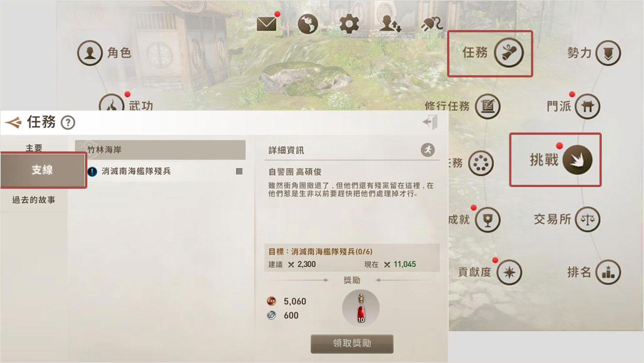The image size is (644, 363).
Task: Click the 任務 scroll icon
Action: point(508,53)
